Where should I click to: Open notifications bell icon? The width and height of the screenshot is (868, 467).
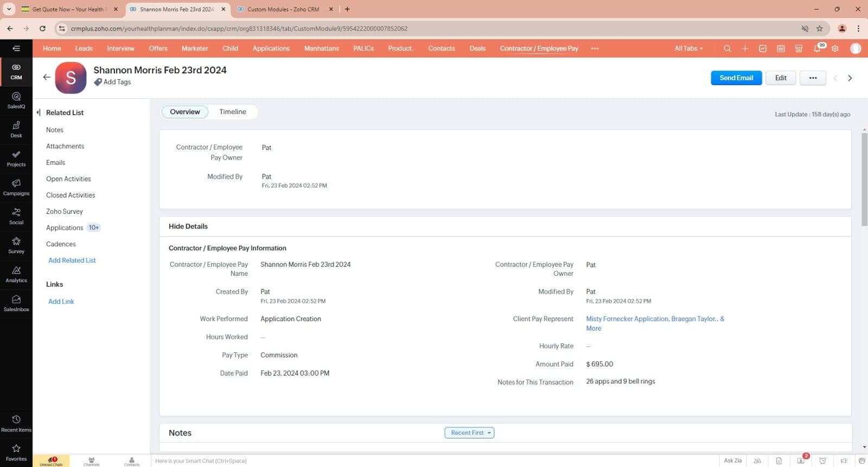(x=817, y=48)
